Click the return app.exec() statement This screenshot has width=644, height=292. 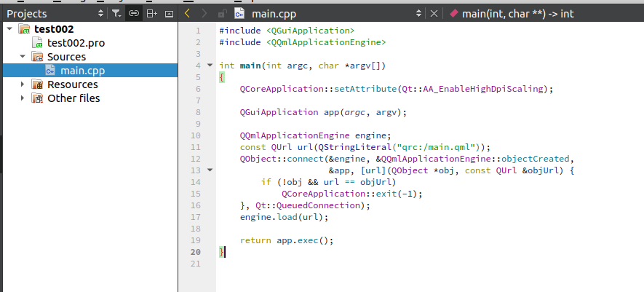coord(287,240)
